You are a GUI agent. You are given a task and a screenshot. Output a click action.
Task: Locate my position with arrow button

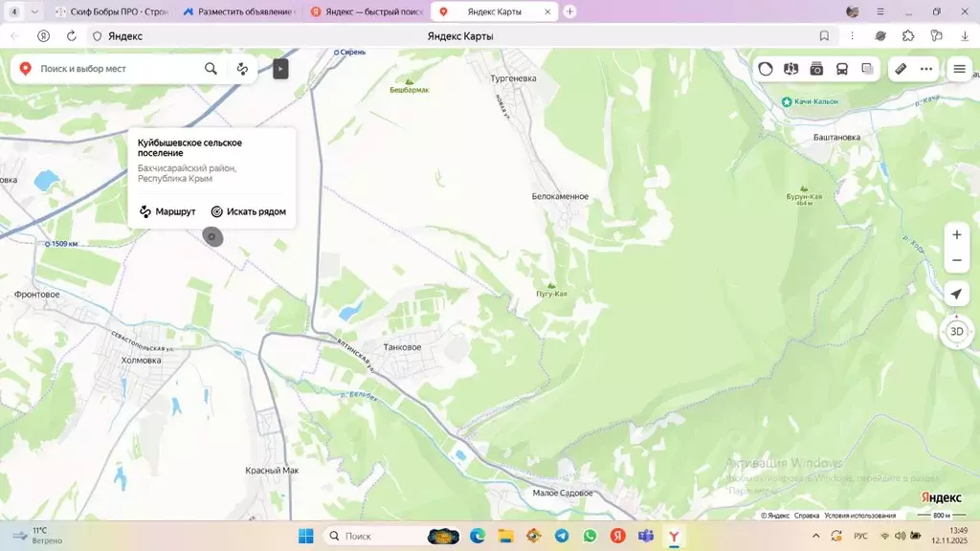(x=956, y=295)
